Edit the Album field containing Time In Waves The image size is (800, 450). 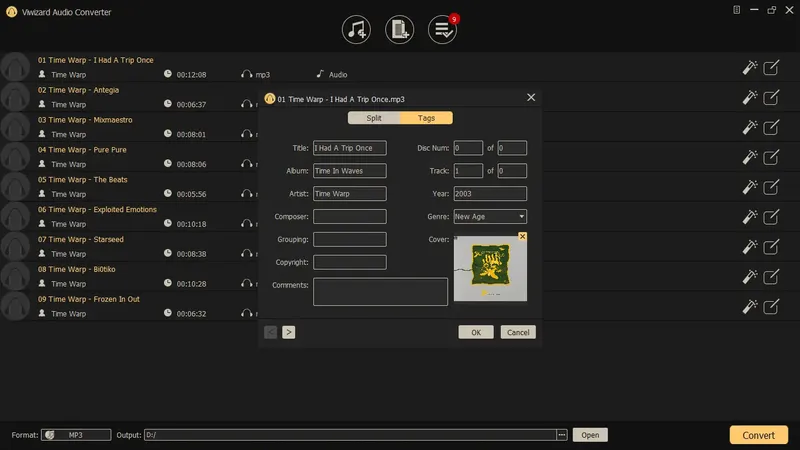349,170
